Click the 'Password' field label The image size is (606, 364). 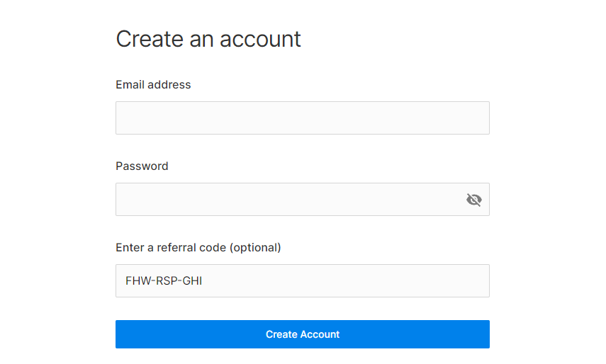click(x=142, y=166)
